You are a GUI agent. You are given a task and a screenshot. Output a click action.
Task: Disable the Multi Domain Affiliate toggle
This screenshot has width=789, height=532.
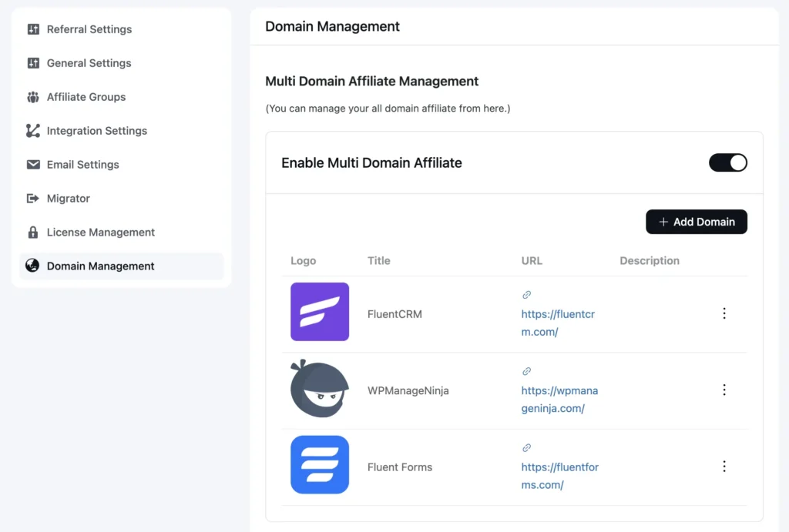727,162
